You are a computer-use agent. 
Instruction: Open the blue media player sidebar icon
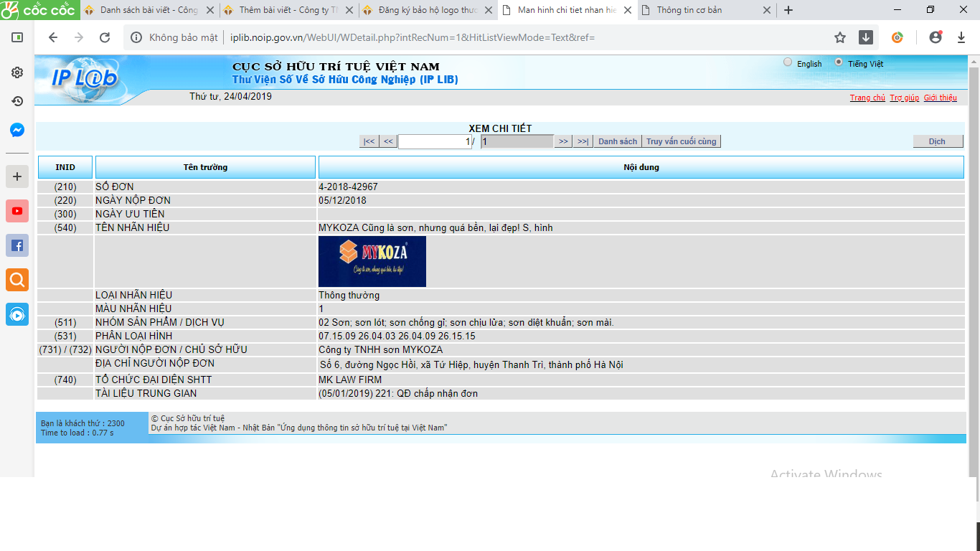17,314
